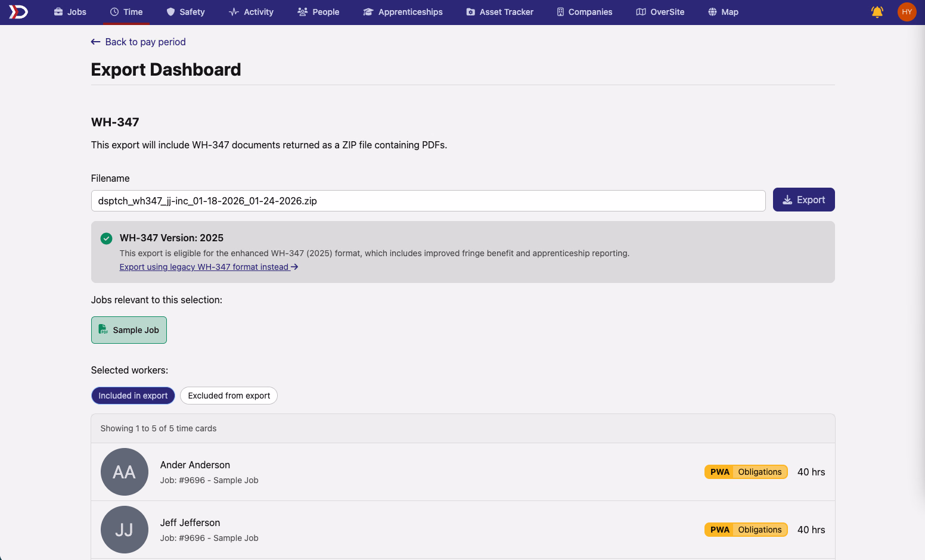Open the Time section
925x560 pixels.
point(126,12)
